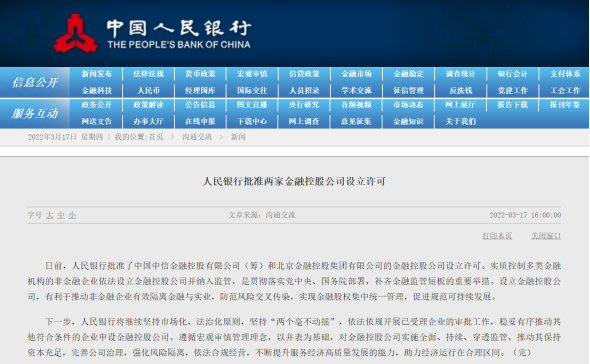Viewport: 590px width, 364px height.
Task: Set font size to 大
Action: click(x=50, y=215)
